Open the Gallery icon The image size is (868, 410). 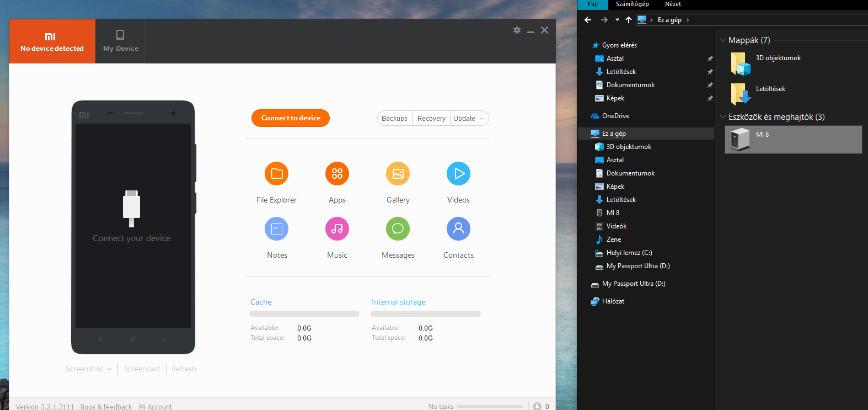398,174
